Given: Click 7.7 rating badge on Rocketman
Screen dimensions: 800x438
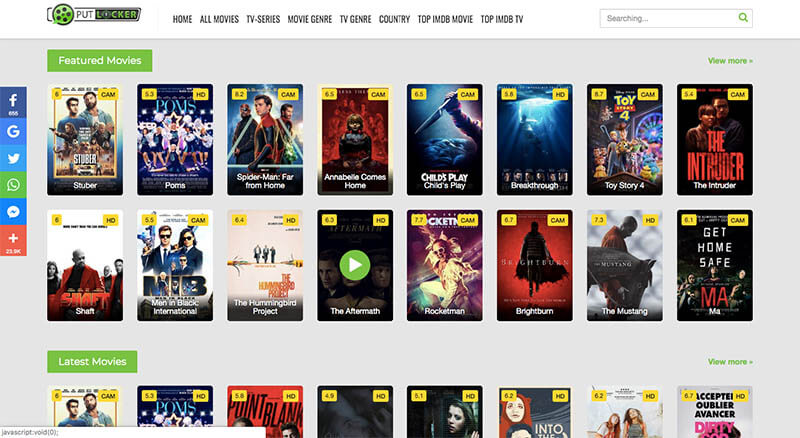Looking at the screenshot, I should (419, 220).
